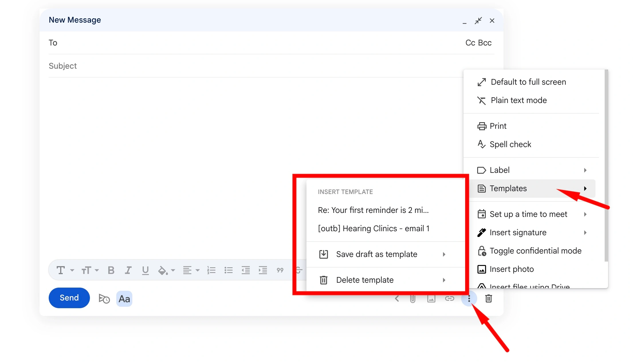Attach files with paperclip icon
The height and width of the screenshot is (364, 633).
(412, 299)
